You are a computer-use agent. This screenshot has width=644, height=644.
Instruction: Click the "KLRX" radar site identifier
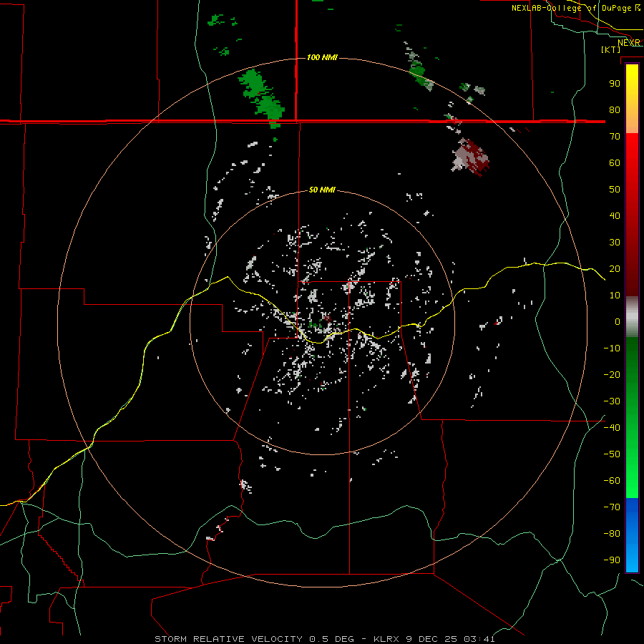[x=386, y=639]
